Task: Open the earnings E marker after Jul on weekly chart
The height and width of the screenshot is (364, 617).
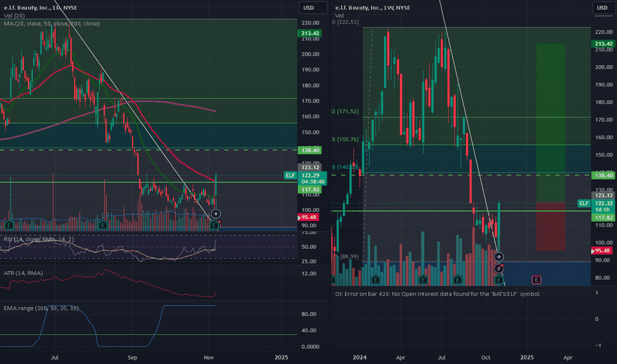Action: [x=457, y=280]
